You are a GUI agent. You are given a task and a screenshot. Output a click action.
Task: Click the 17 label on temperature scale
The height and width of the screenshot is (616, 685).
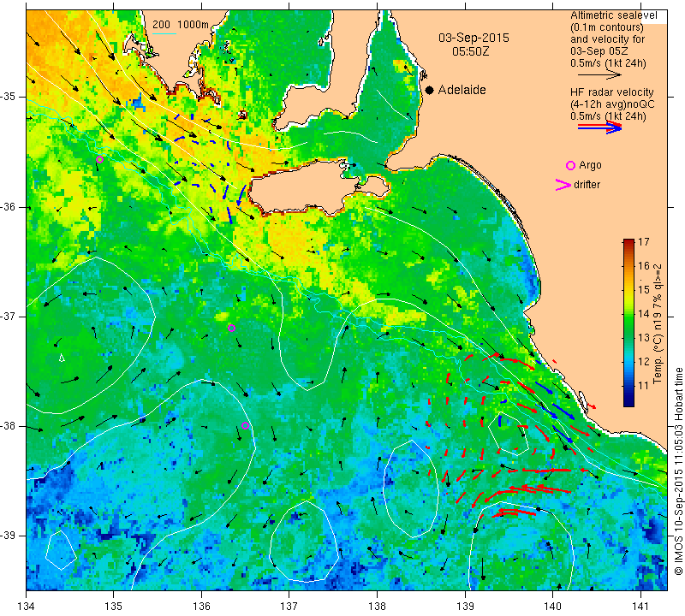(x=644, y=242)
